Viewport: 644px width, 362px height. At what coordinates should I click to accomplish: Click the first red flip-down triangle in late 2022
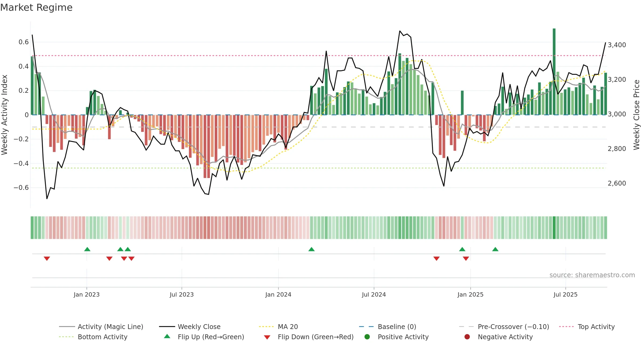pyautogui.click(x=47, y=258)
